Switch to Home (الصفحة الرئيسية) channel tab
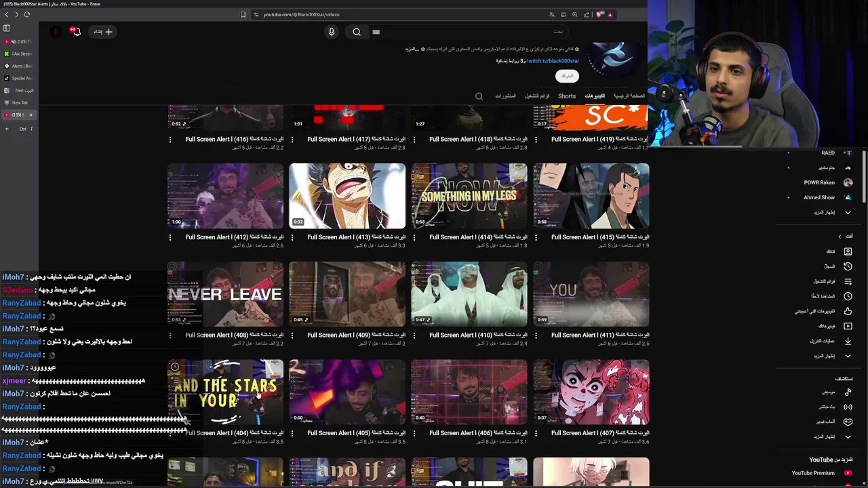The image size is (868, 488). click(x=629, y=96)
